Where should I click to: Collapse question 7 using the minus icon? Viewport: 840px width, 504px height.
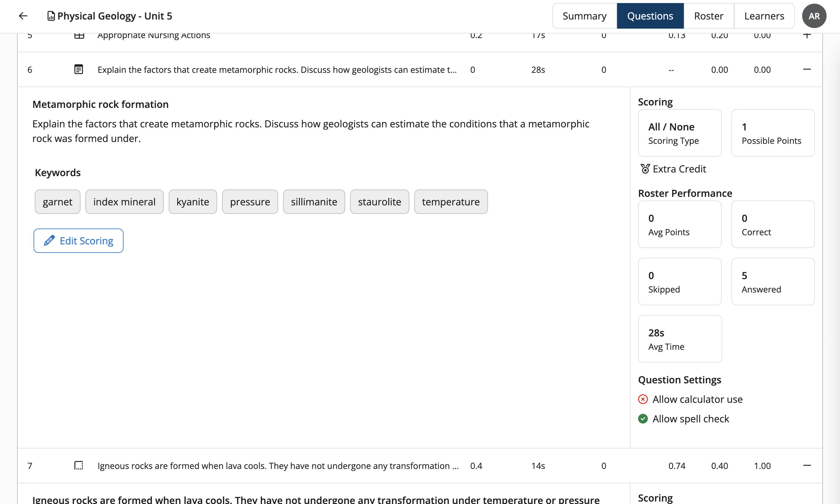tap(807, 466)
